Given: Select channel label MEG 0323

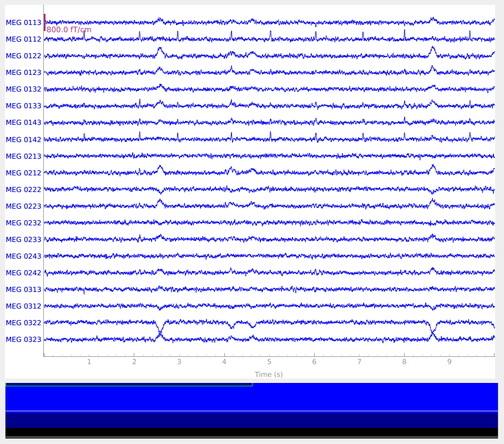Looking at the screenshot, I should point(23,340).
